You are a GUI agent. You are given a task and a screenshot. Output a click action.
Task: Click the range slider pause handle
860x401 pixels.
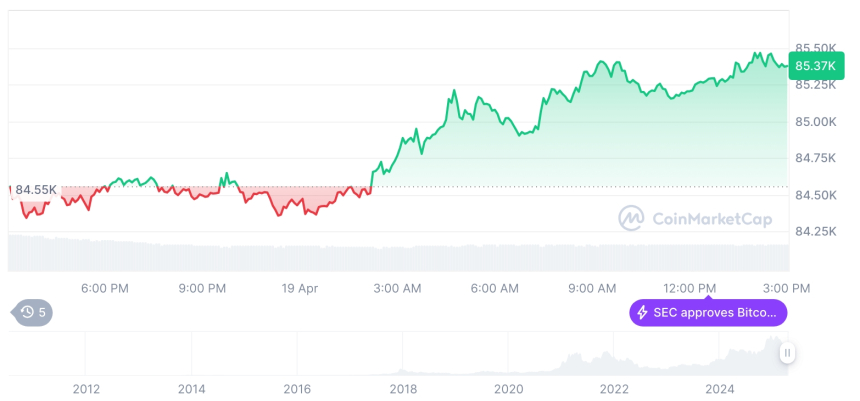(x=788, y=353)
